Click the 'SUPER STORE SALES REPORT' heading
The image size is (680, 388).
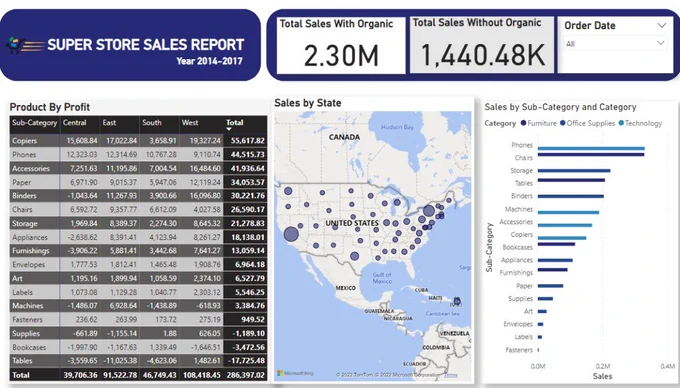[x=146, y=45]
